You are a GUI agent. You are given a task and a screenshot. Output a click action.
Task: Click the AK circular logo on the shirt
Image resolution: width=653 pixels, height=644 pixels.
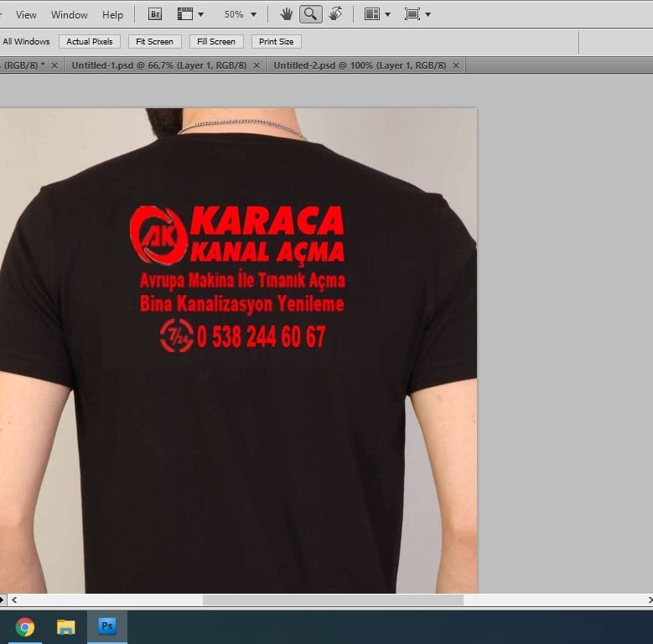(158, 236)
